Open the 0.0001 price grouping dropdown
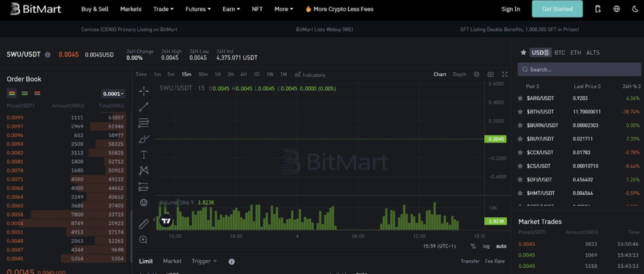 (113, 94)
